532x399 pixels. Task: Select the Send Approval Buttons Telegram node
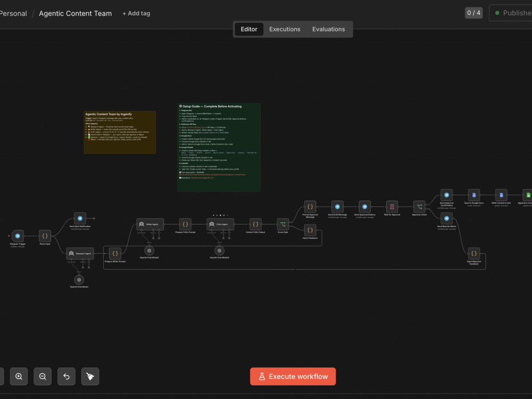365,206
